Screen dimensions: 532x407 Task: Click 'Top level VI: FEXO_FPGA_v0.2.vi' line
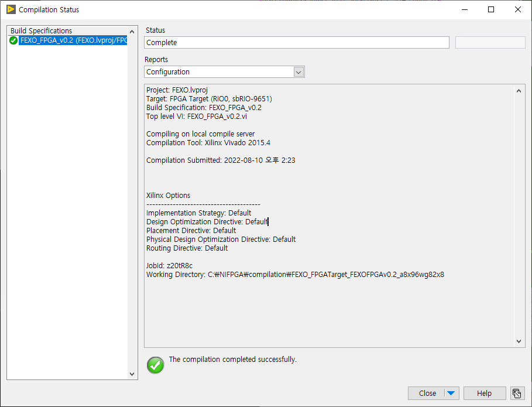[197, 117]
